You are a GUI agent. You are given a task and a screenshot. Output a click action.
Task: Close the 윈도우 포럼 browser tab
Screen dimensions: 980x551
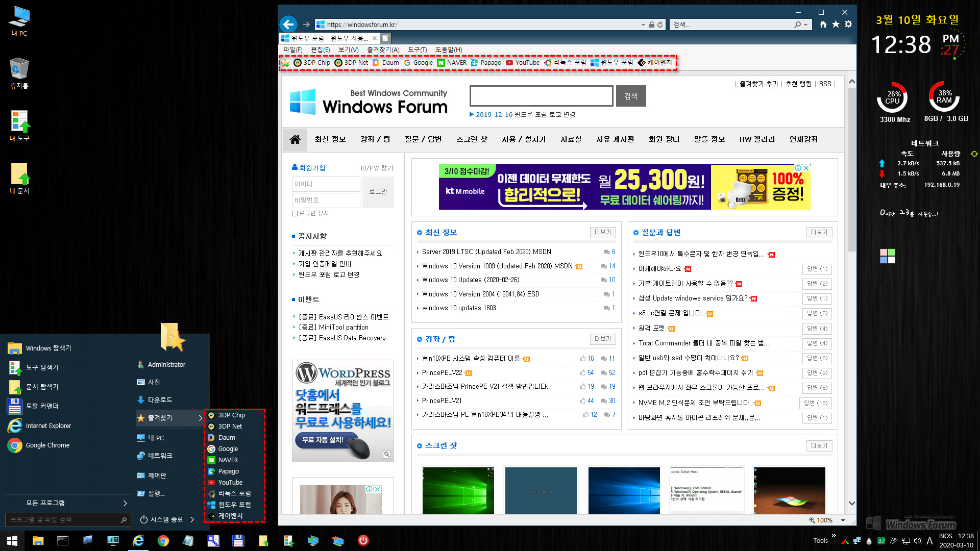(375, 38)
